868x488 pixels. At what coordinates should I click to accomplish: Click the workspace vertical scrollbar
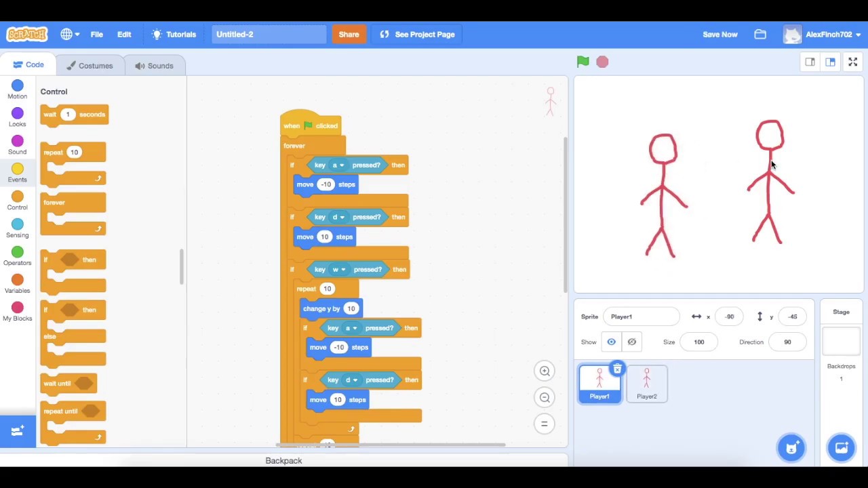click(x=565, y=215)
